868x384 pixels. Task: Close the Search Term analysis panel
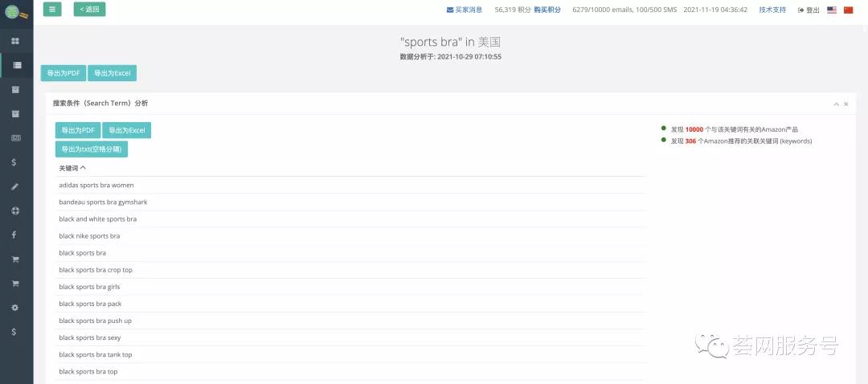pos(845,104)
